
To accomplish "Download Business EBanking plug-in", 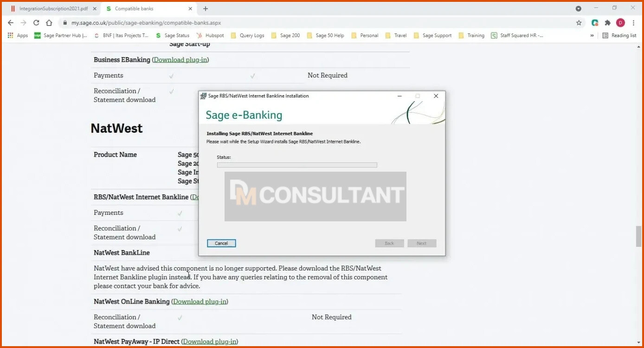I will (x=180, y=59).
